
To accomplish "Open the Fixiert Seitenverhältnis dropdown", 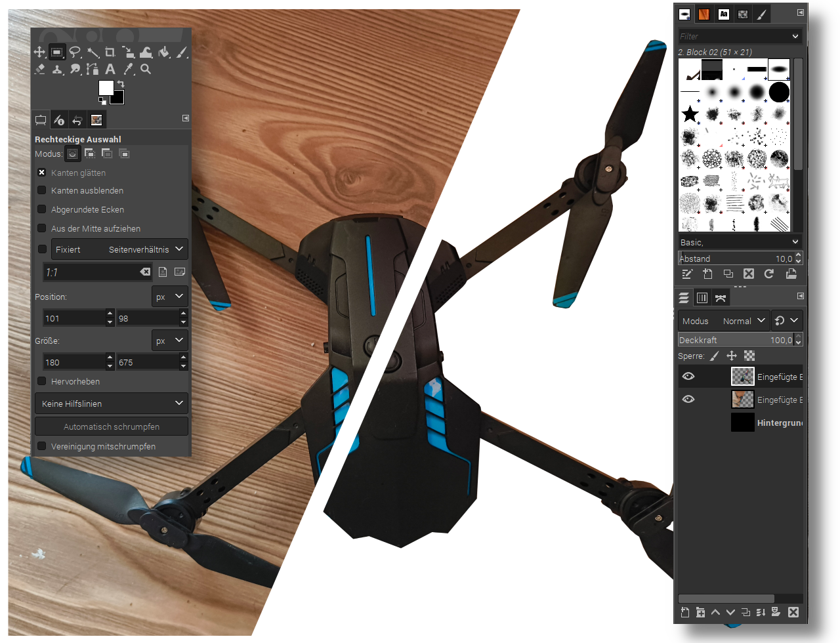I will point(120,249).
